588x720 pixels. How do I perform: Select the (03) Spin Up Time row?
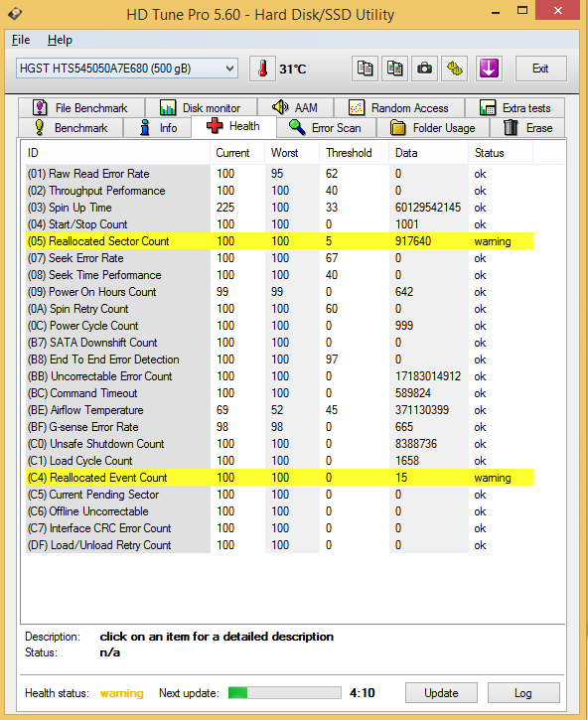(x=279, y=208)
